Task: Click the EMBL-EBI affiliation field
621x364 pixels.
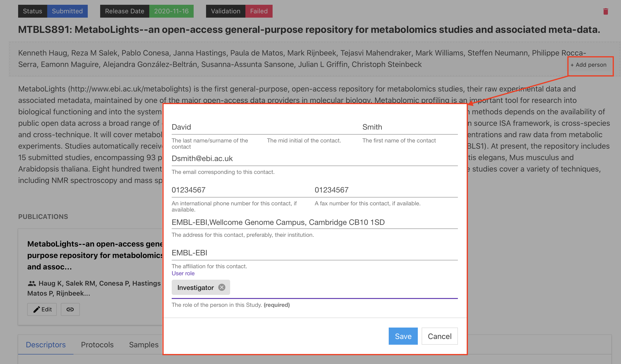Action: pyautogui.click(x=315, y=253)
